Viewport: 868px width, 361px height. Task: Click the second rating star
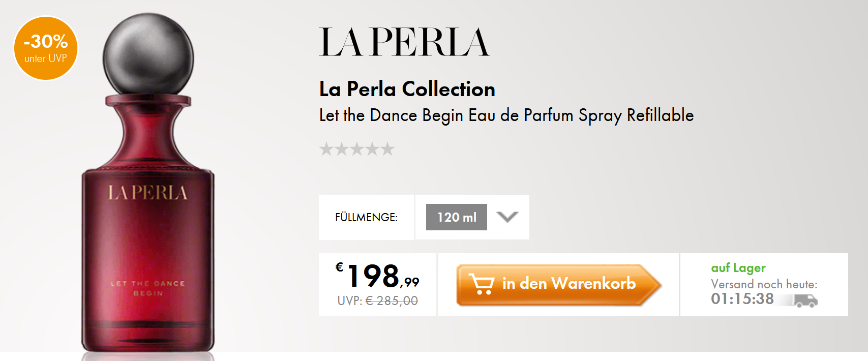[x=342, y=149]
